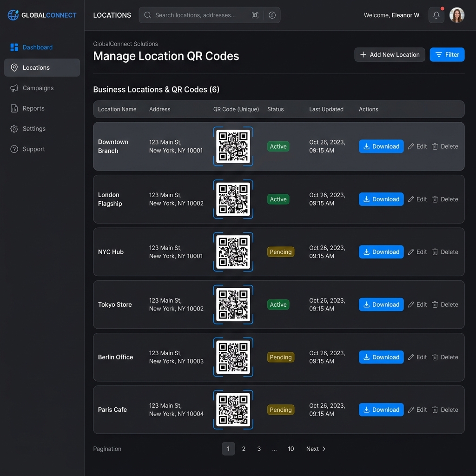Edit the London Flagship location

tap(417, 199)
